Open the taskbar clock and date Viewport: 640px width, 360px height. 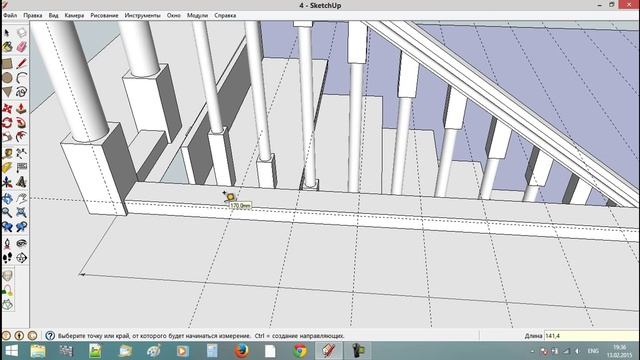tap(620, 351)
